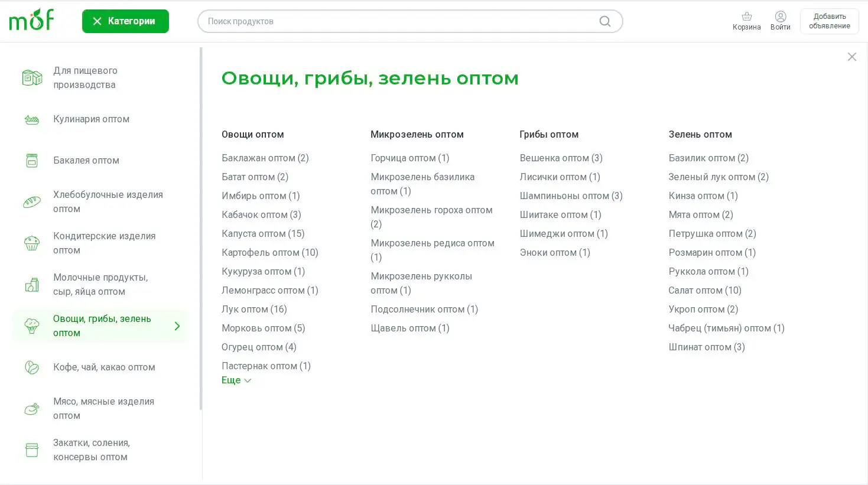This screenshot has width=868, height=485.
Task: Open Горчица оптом (1) link
Action: 410,158
